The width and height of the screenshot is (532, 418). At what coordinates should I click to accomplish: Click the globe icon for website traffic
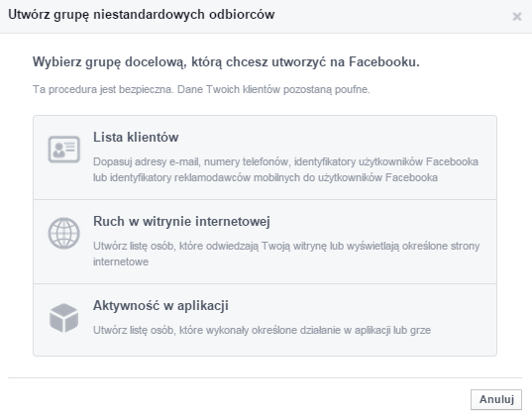(63, 234)
